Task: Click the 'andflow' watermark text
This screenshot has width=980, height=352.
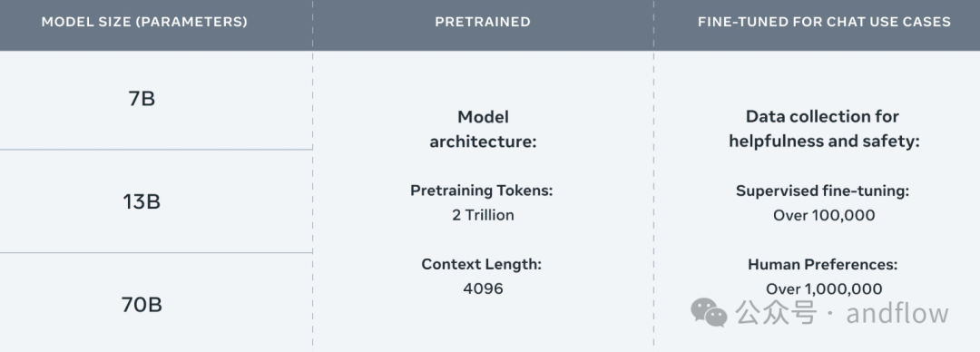Action: coord(897,313)
